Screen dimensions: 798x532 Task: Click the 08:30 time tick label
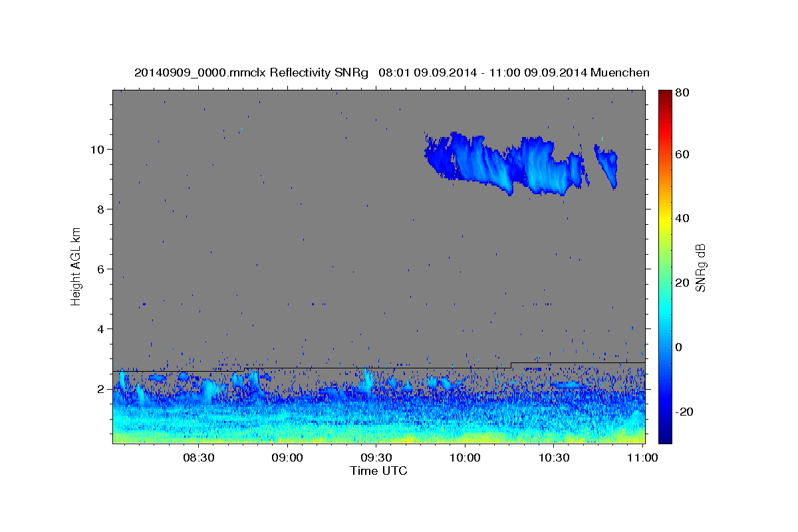198,458
